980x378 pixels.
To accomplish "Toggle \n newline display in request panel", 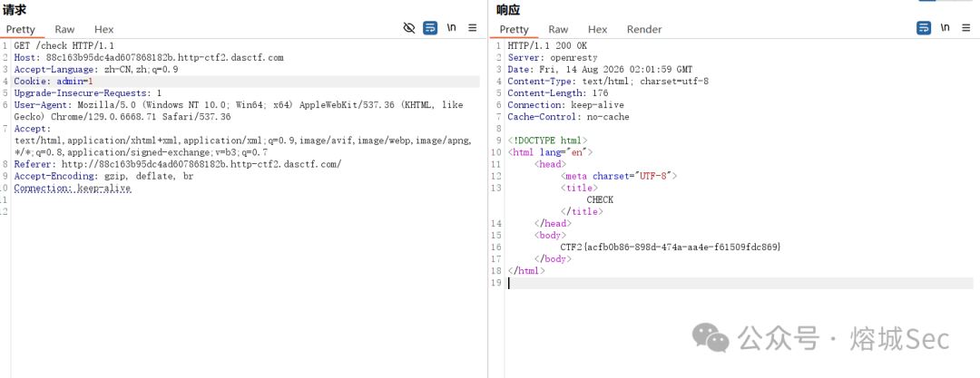I will click(x=451, y=28).
